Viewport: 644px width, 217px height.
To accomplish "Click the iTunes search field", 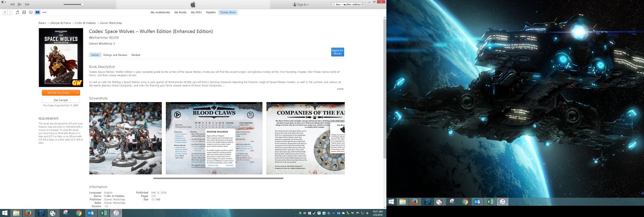I will [348, 4].
